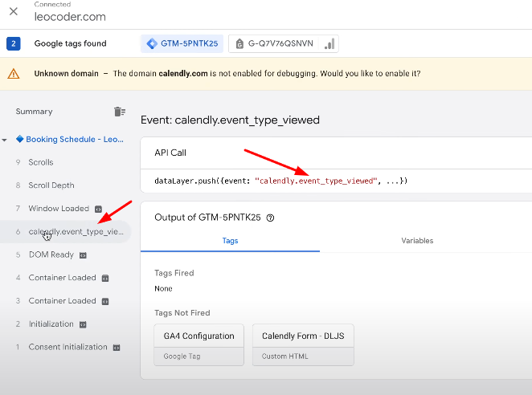Click the code icon next to Consent Initialization
This screenshot has height=395, width=532.
click(117, 348)
